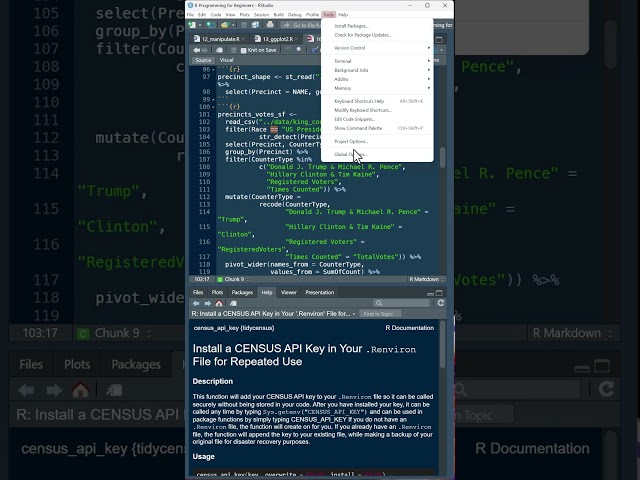Click the Go to file/function field
This screenshot has height=480, width=640.
[x=302, y=25]
